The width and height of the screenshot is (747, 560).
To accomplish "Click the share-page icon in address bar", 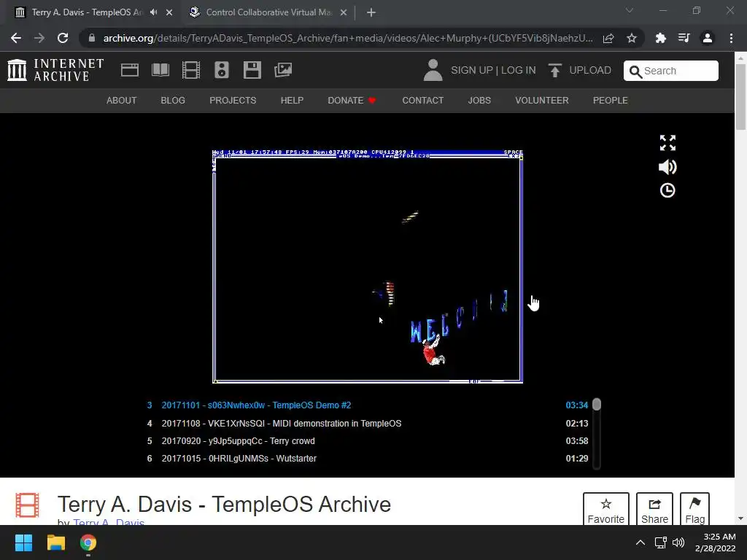I will pyautogui.click(x=608, y=38).
